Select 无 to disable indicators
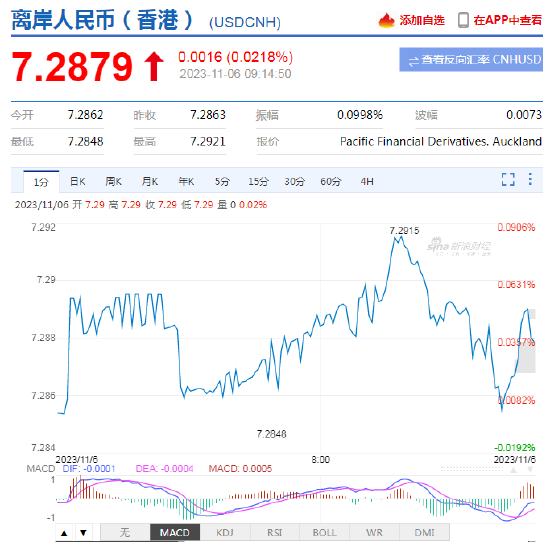 125,533
